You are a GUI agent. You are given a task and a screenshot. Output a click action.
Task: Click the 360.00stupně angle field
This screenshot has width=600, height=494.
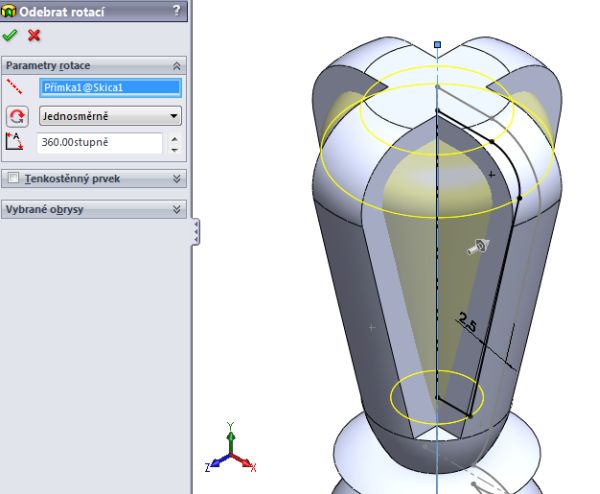click(x=98, y=143)
